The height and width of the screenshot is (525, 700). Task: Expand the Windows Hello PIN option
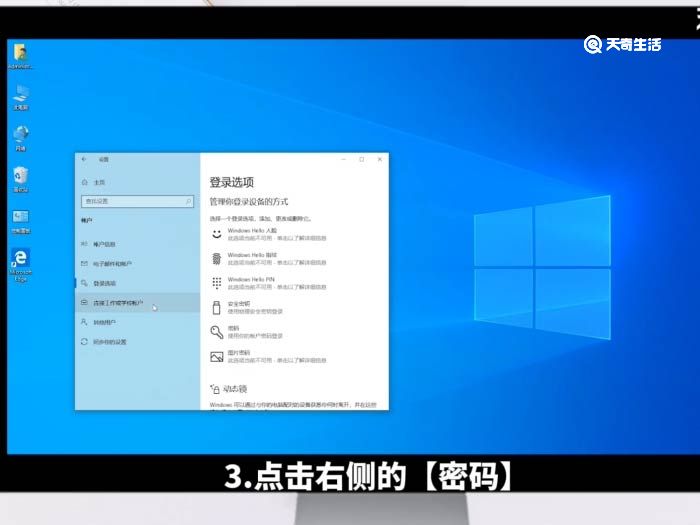269,283
